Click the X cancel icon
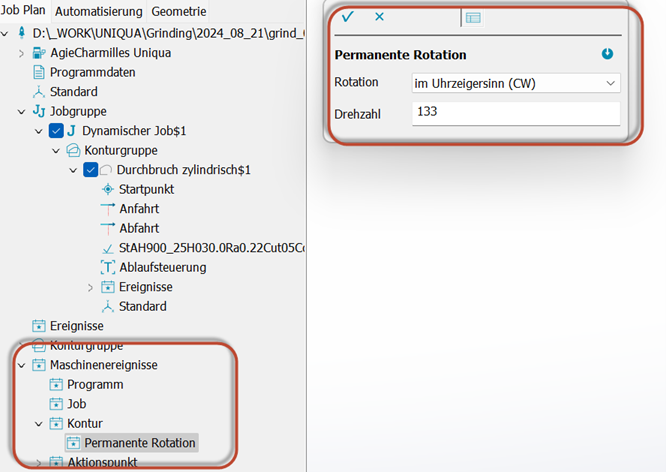666x472 pixels. pyautogui.click(x=379, y=17)
